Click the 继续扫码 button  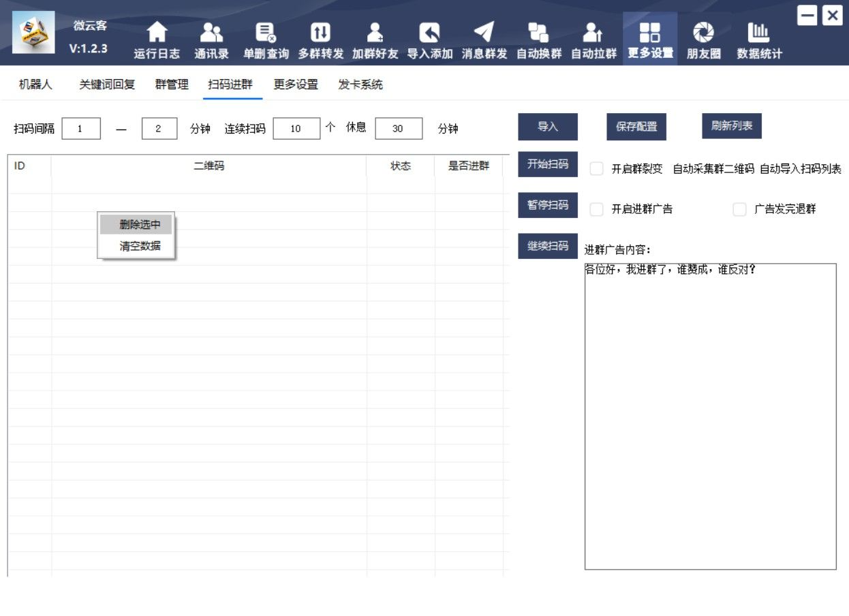548,246
